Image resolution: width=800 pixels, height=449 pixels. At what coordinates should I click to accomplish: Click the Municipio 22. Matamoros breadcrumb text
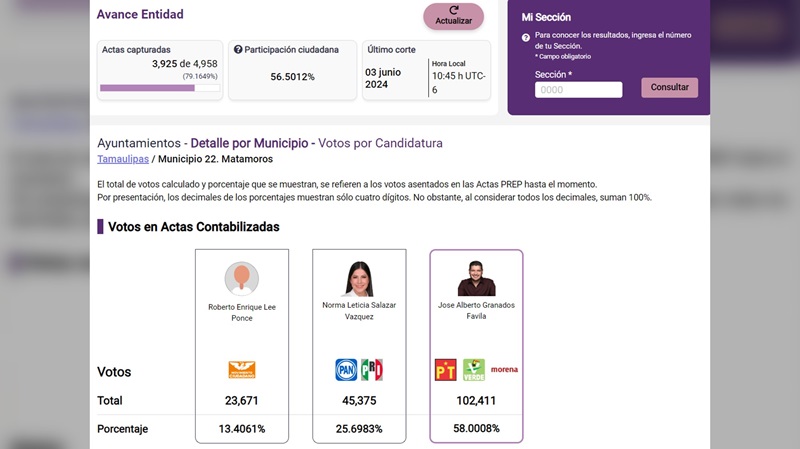[x=215, y=159]
